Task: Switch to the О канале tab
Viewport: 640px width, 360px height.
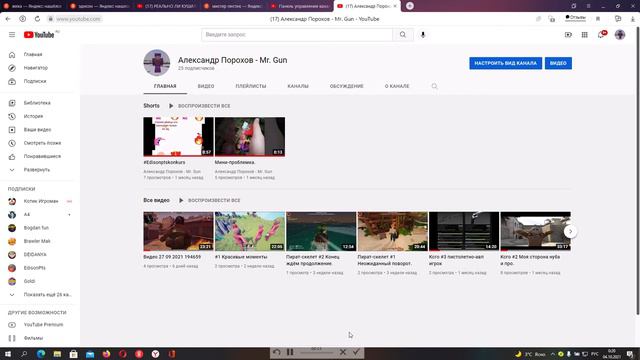Action: pyautogui.click(x=397, y=86)
